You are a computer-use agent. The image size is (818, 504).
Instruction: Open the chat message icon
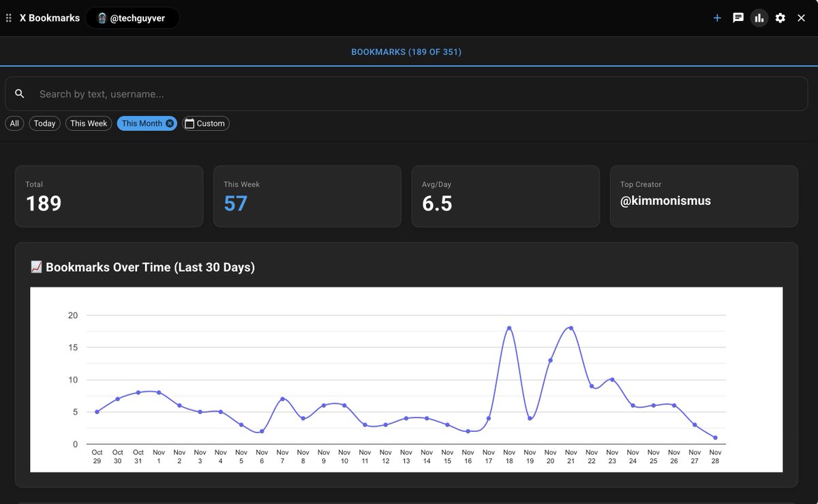tap(738, 18)
